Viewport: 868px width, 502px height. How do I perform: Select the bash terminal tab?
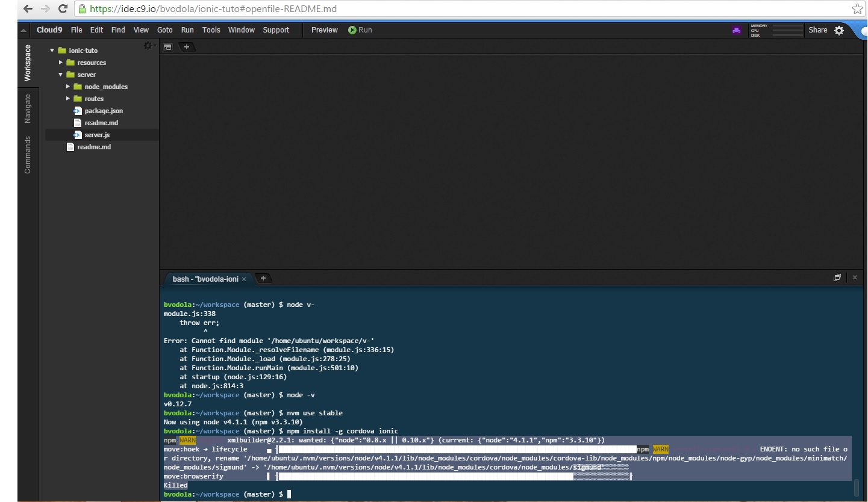[207, 279]
